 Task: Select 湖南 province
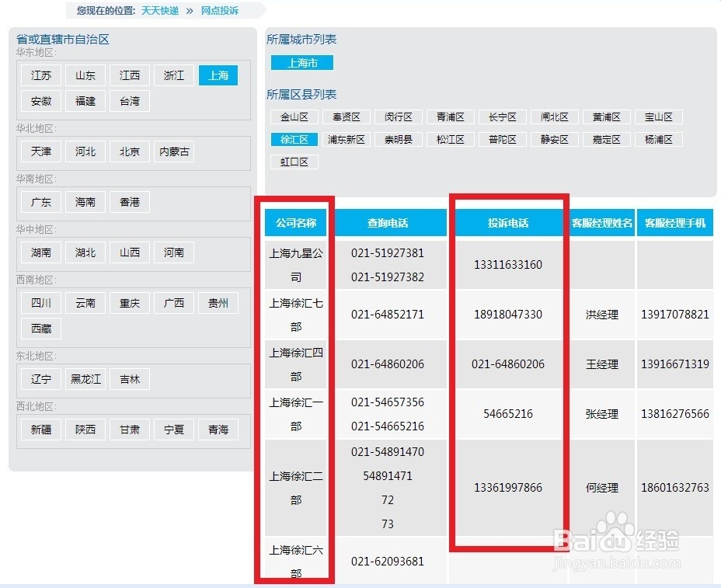pyautogui.click(x=41, y=252)
